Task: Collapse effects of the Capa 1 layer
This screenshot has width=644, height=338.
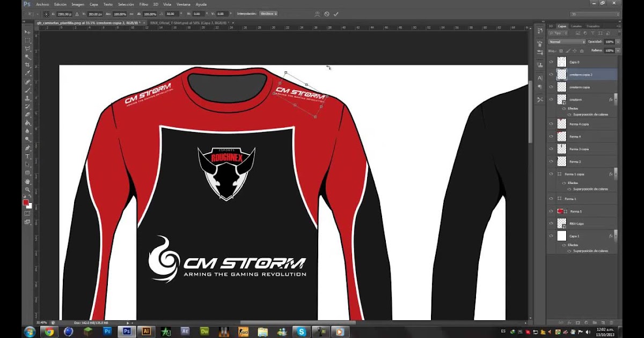Action: 616,236
